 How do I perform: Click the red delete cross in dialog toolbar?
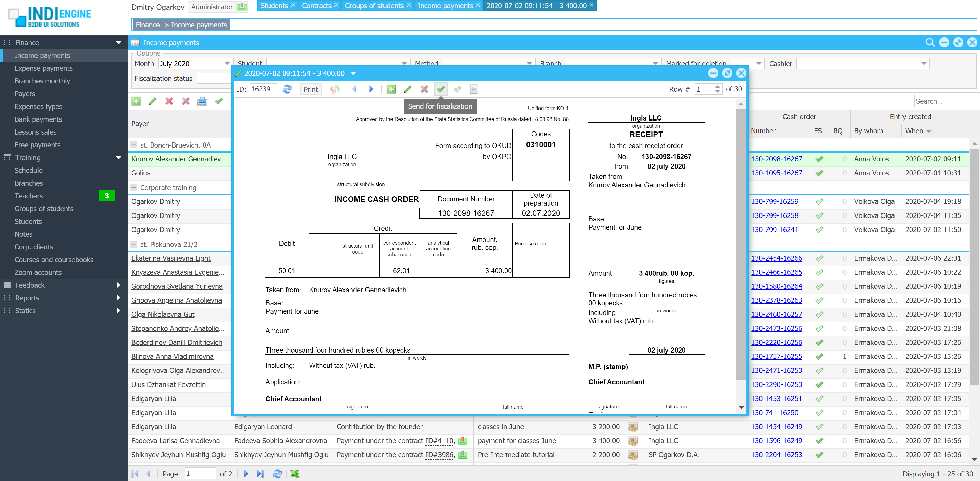[x=424, y=89]
